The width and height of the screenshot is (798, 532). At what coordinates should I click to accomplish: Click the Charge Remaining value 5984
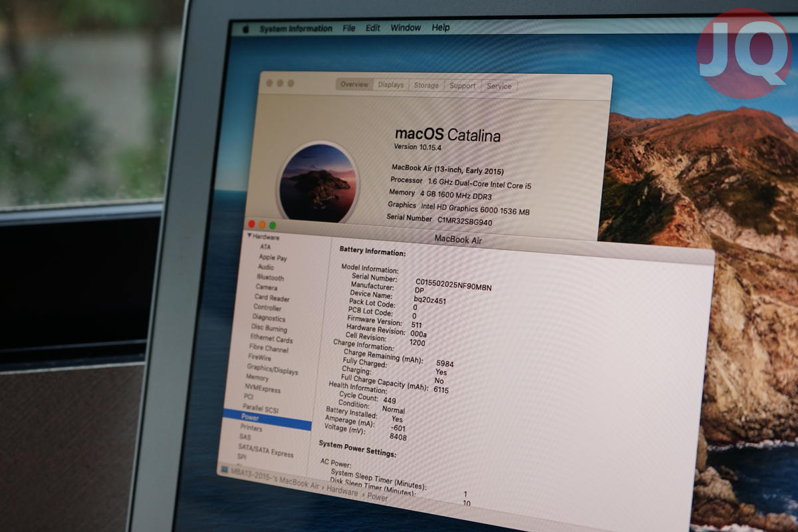445,364
